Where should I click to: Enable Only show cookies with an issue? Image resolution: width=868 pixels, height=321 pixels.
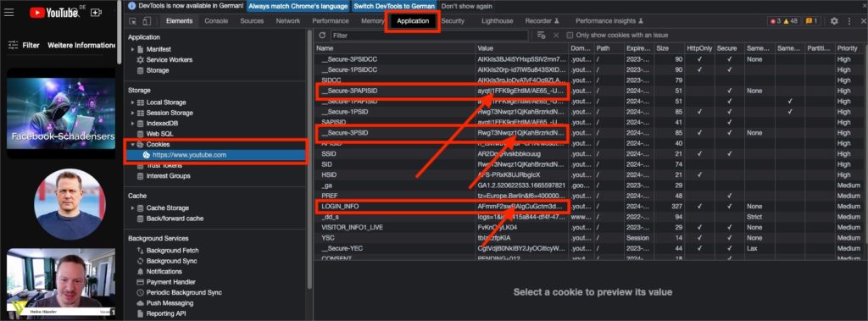570,35
